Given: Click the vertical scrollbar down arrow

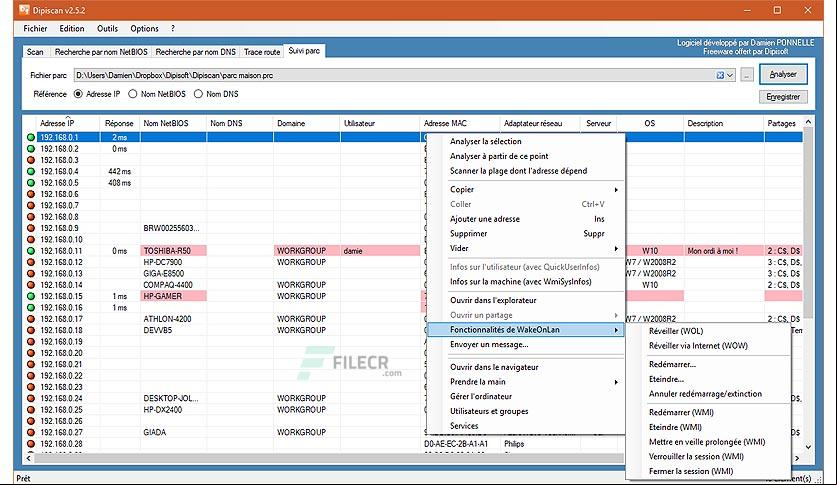Looking at the screenshot, I should [808, 447].
